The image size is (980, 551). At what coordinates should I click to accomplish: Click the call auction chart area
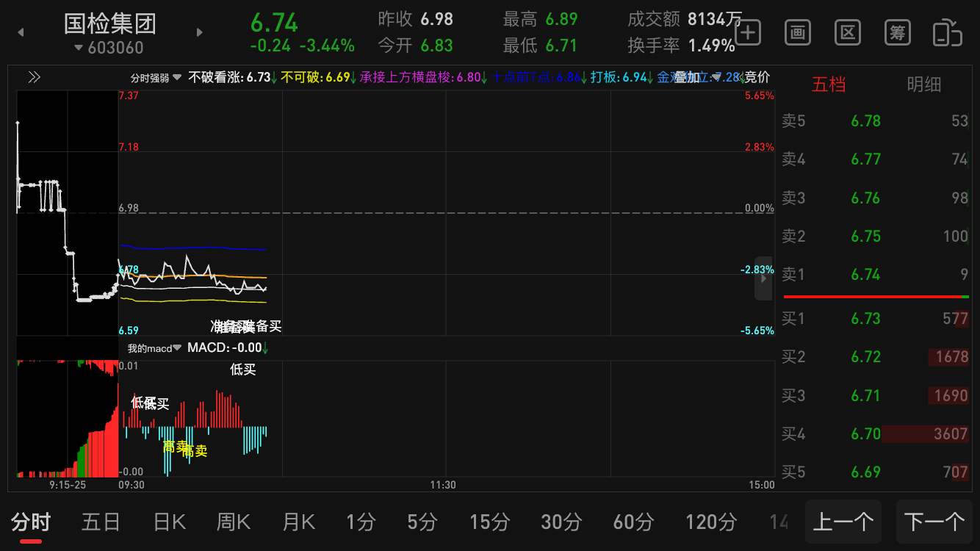(68, 213)
